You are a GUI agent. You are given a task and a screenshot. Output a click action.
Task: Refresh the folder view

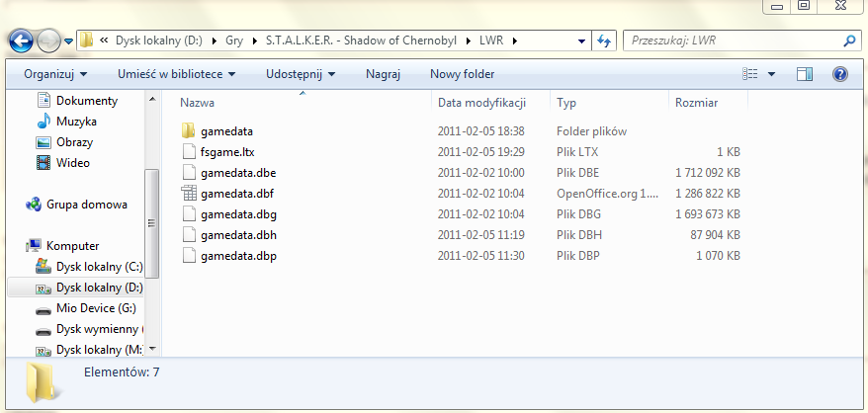coord(604,41)
